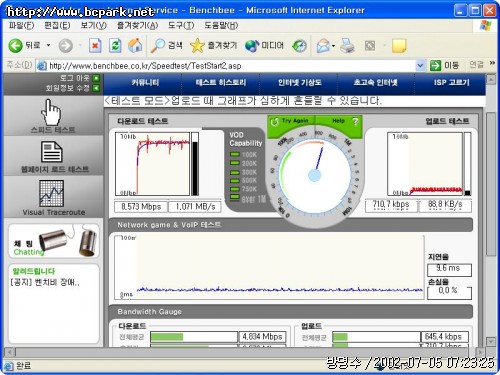
Task: Open the ISP 고르기 navigation tab
Action: click(x=451, y=83)
